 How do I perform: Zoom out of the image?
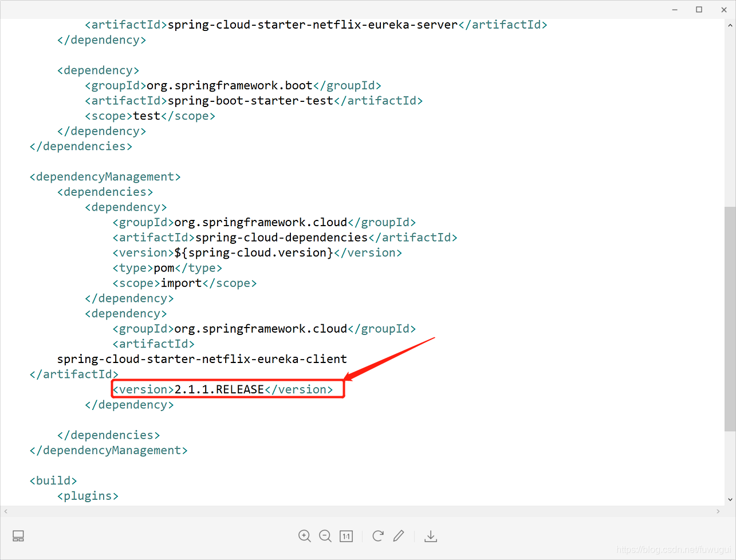(x=325, y=536)
